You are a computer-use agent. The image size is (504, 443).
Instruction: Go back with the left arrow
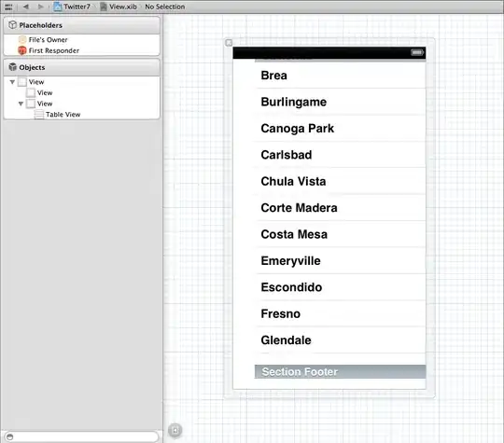26,7
